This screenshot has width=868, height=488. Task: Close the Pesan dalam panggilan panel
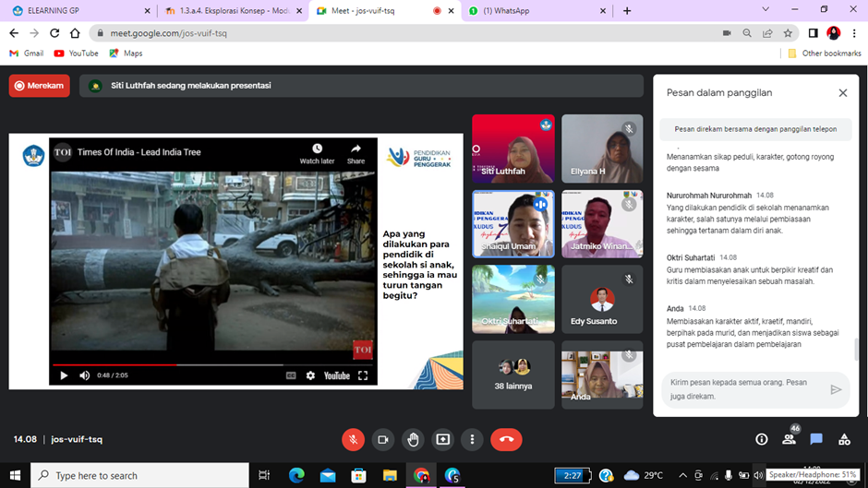click(842, 93)
